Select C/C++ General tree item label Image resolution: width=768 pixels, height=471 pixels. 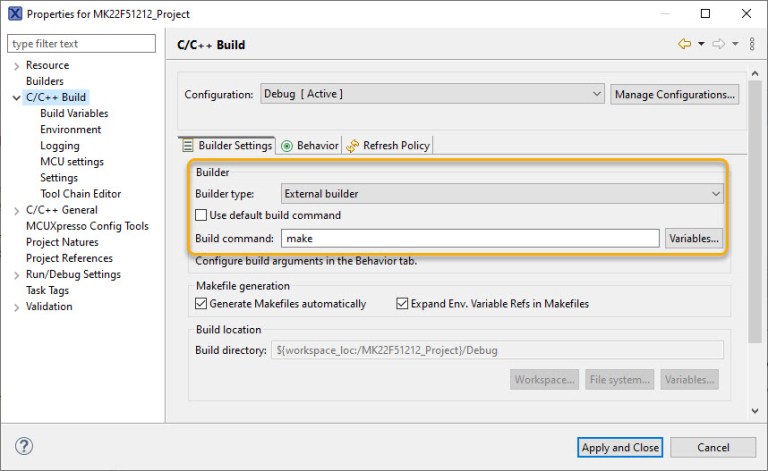point(62,210)
